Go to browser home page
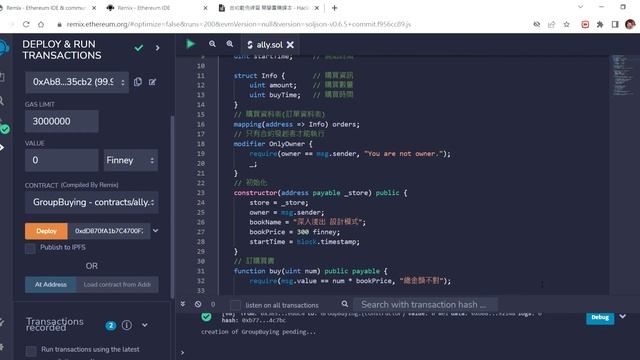The height and width of the screenshot is (360, 640). pos(41,24)
